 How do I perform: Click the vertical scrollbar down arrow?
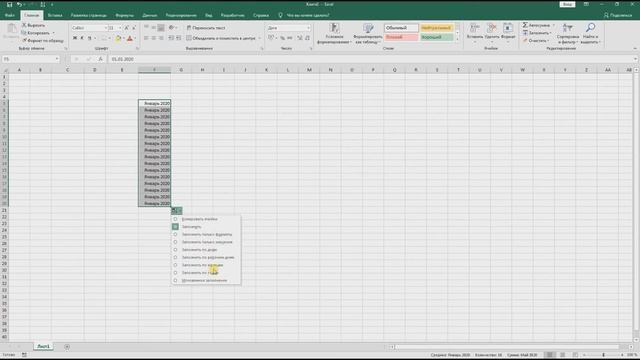pyautogui.click(x=636, y=340)
